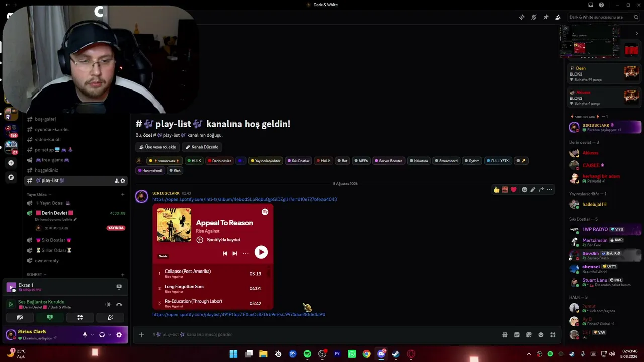Toggle screen share button in voice panel
This screenshot has height=362, width=644.
coord(50,317)
